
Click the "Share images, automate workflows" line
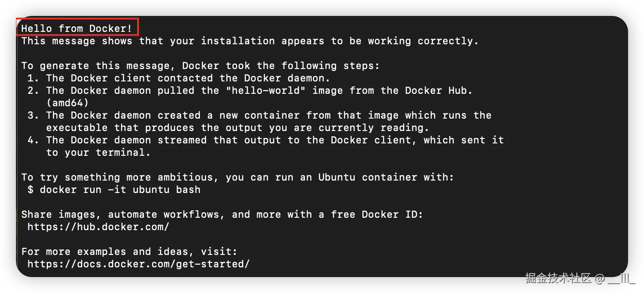click(222, 215)
